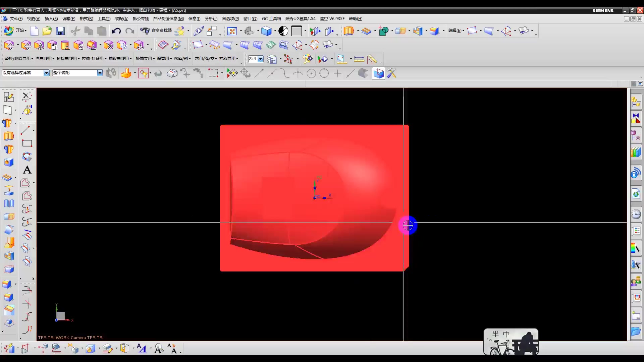Toggle the Existing Point plus snap
The height and width of the screenshot is (362, 644).
click(x=337, y=73)
